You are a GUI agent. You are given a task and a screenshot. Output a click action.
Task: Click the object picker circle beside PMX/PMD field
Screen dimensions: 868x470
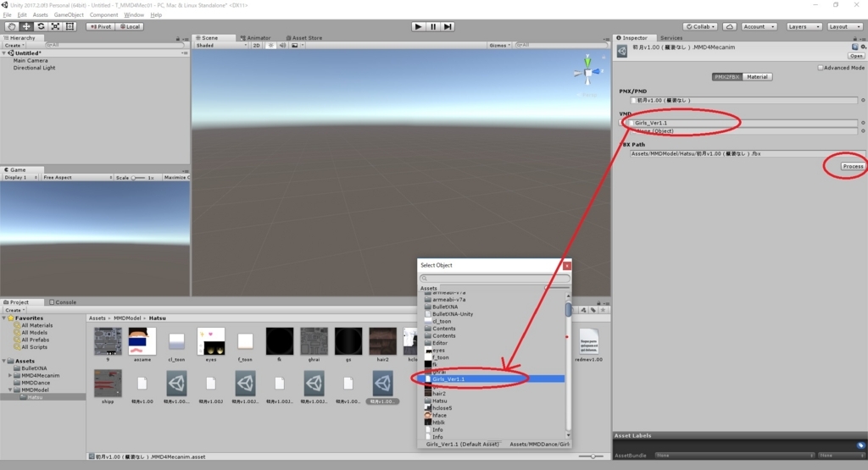pos(862,100)
